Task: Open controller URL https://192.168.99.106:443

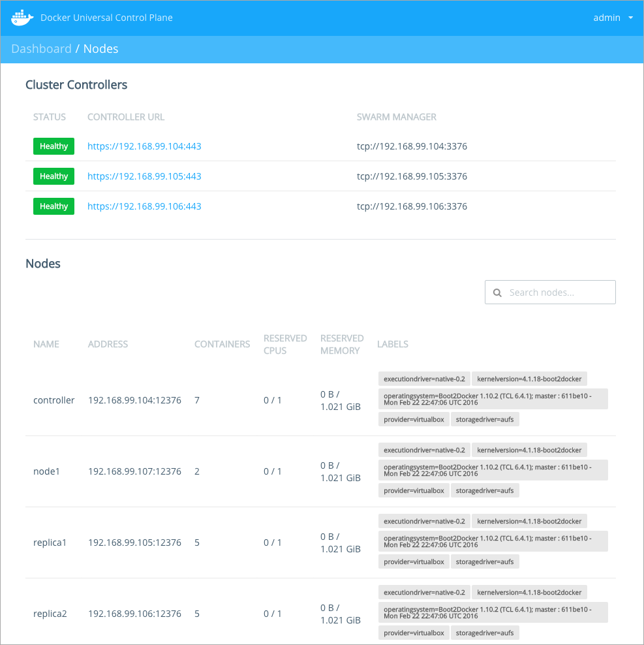Action: pyautogui.click(x=144, y=206)
